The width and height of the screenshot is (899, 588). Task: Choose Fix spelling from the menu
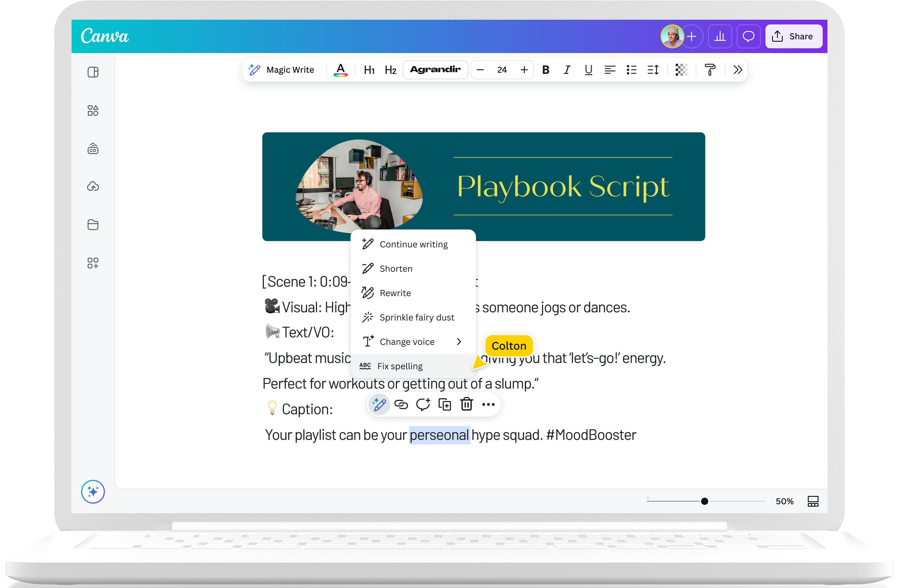pos(400,366)
